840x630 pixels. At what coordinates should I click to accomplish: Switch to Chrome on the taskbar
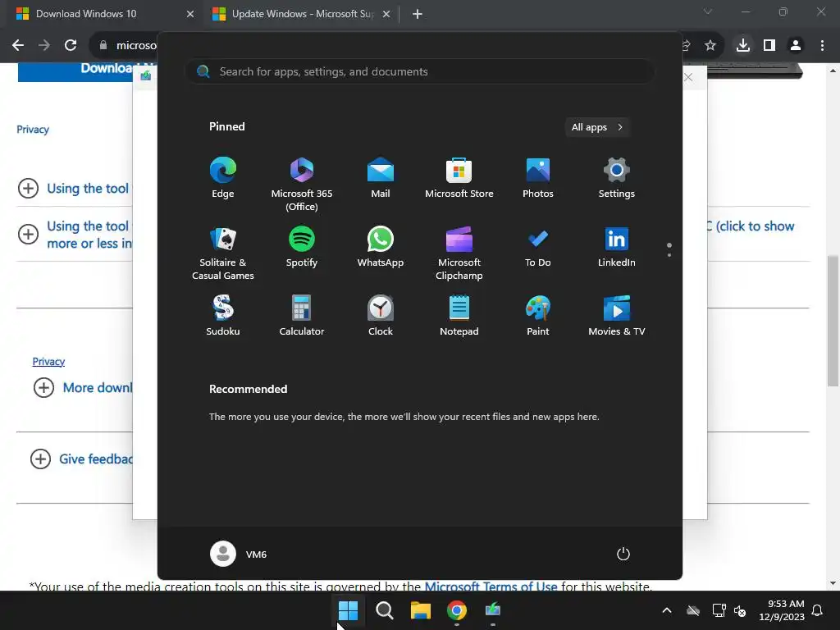(x=457, y=609)
